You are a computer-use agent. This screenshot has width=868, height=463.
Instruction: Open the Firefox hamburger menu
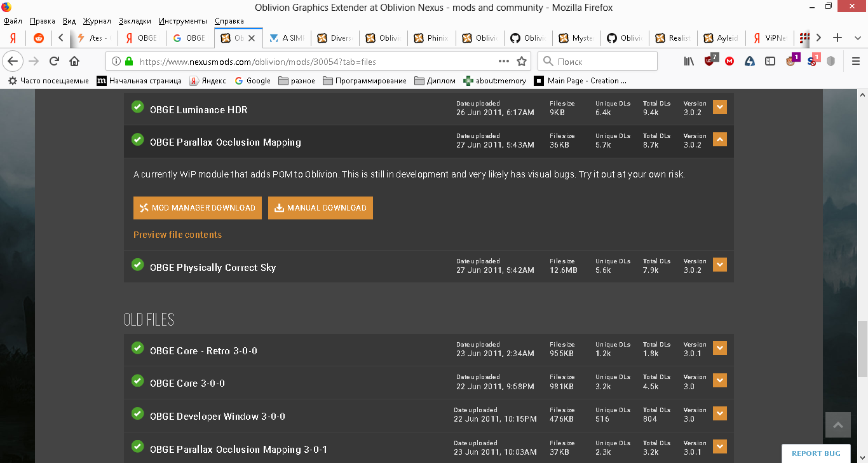tap(855, 61)
